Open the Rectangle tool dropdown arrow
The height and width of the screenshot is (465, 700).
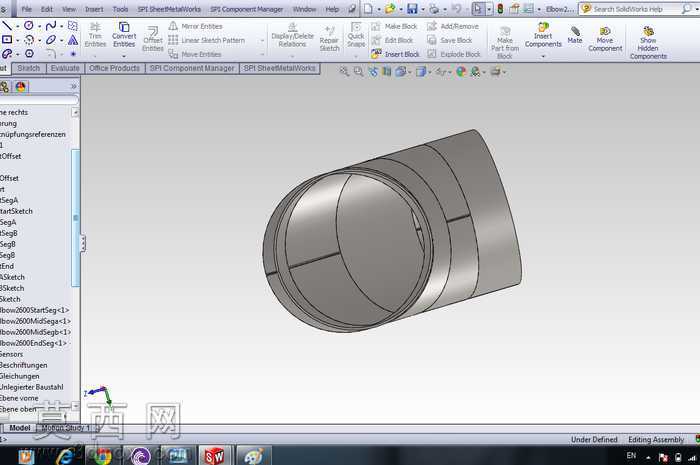[17, 40]
